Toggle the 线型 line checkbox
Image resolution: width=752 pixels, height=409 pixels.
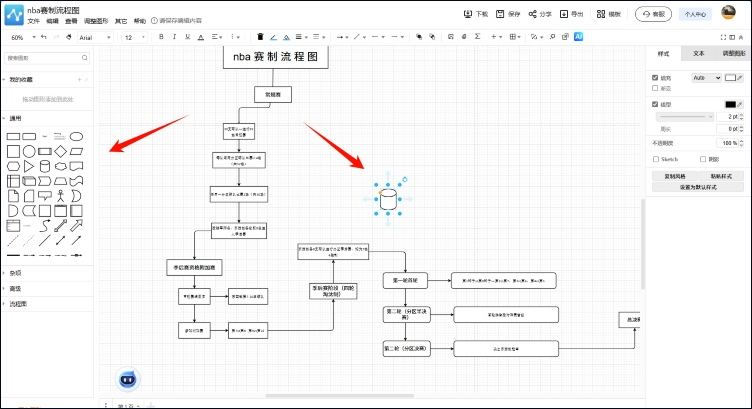(655, 104)
